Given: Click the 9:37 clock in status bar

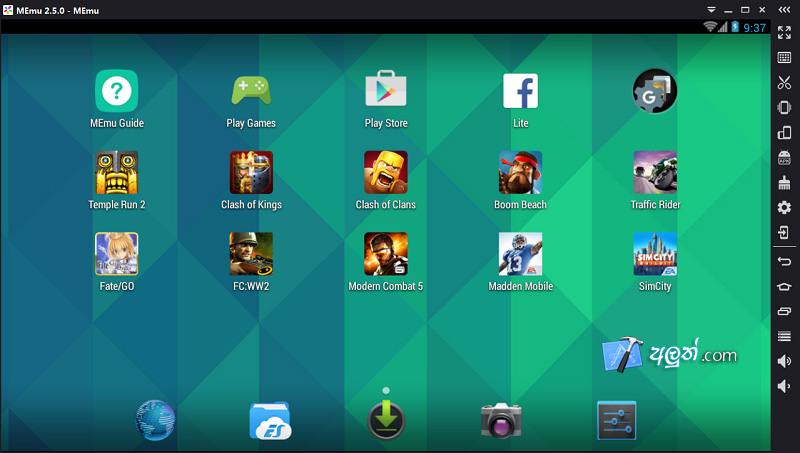Looking at the screenshot, I should coord(755,28).
